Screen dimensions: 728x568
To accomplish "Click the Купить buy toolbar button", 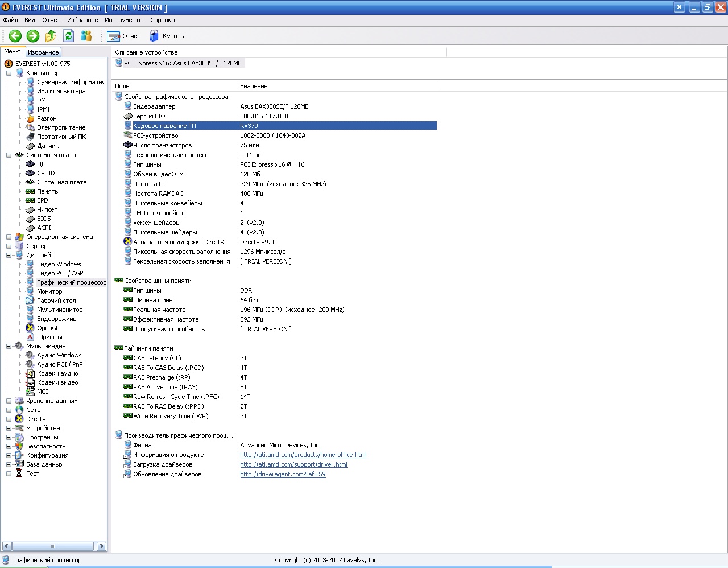I will 167,36.
